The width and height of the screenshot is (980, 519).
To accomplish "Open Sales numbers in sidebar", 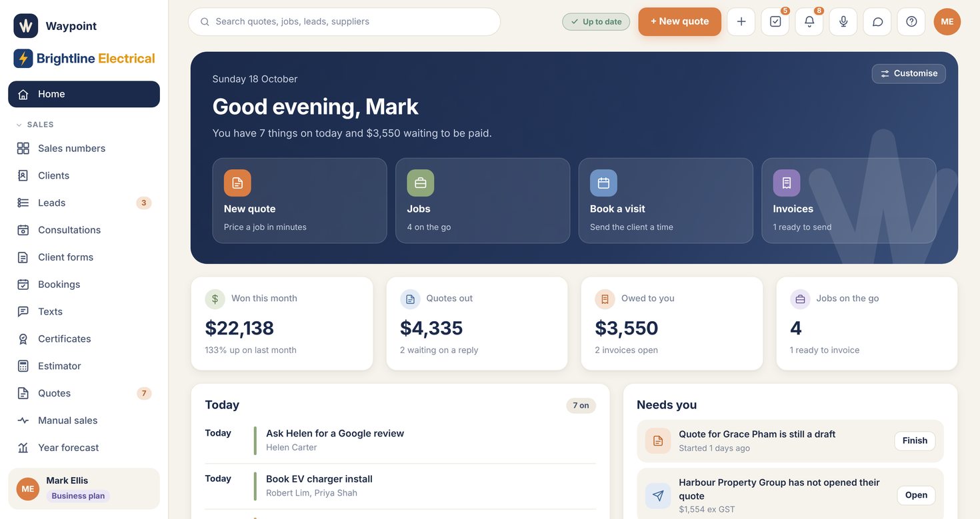I will [84, 149].
